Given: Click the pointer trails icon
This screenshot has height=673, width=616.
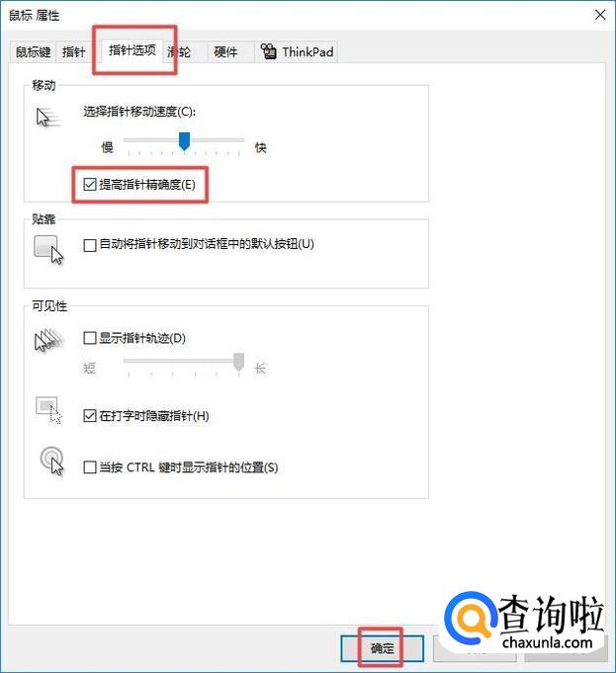Looking at the screenshot, I should tap(49, 341).
